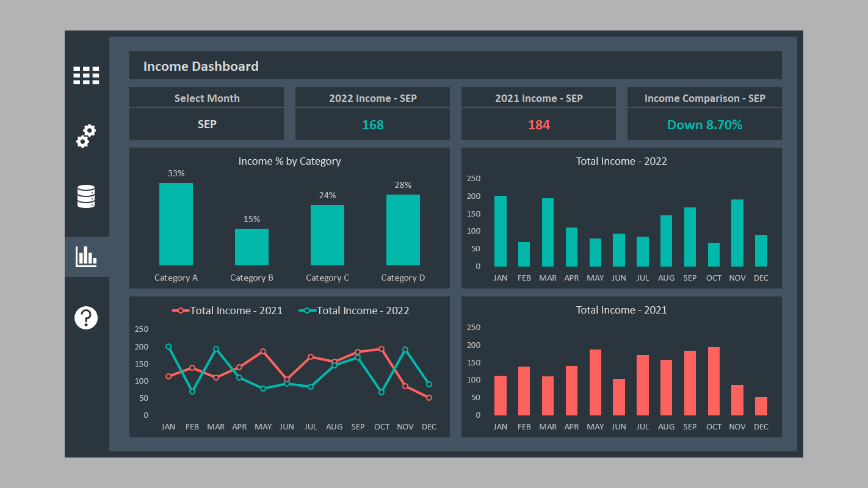Image resolution: width=868 pixels, height=488 pixels.
Task: Select the JAN bar in 2021 chart
Action: click(x=501, y=396)
